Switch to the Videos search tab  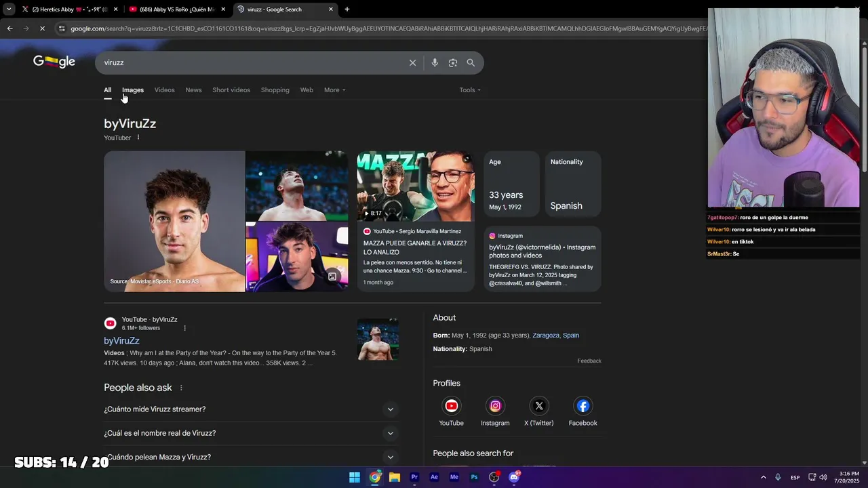(x=164, y=90)
